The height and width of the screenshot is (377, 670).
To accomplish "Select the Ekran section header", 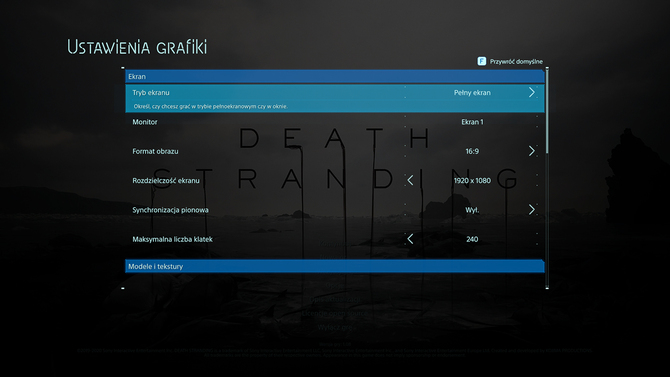I will 335,77.
